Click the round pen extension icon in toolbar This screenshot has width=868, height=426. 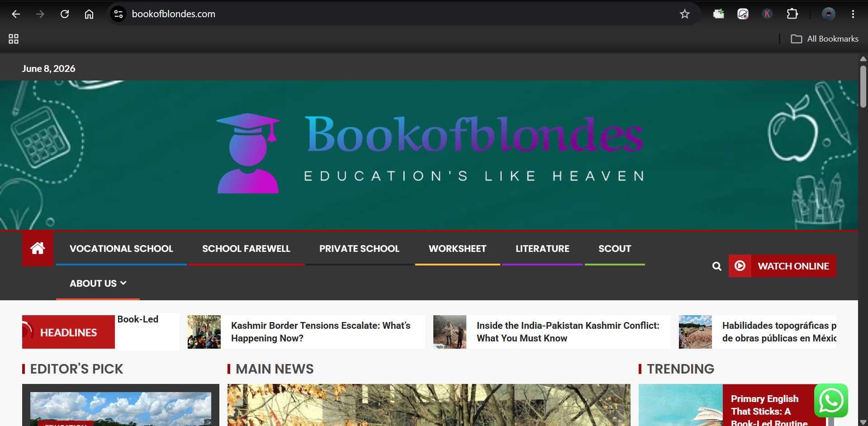click(x=743, y=14)
